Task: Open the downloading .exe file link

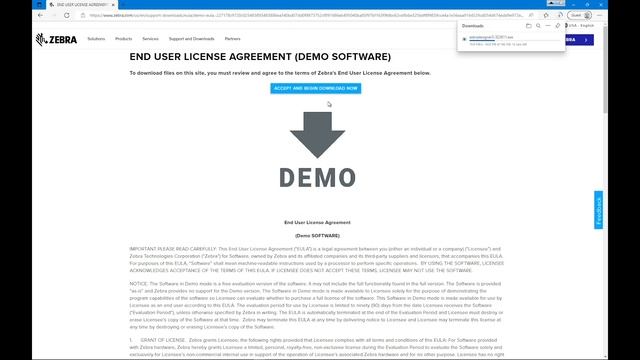Action: pos(491,37)
